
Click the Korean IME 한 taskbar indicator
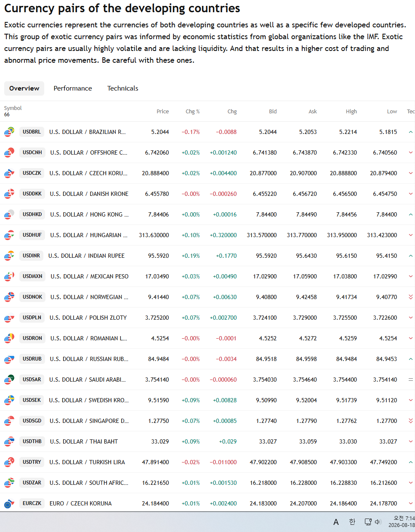[x=352, y=522]
